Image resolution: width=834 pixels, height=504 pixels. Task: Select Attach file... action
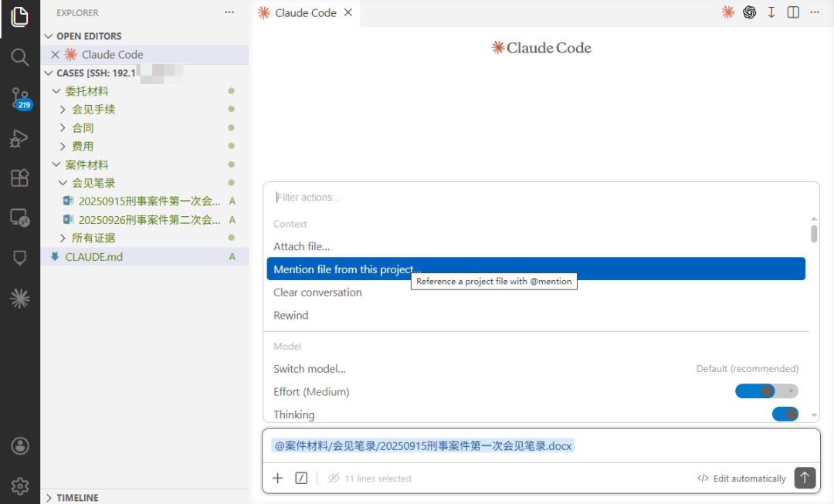536,246
